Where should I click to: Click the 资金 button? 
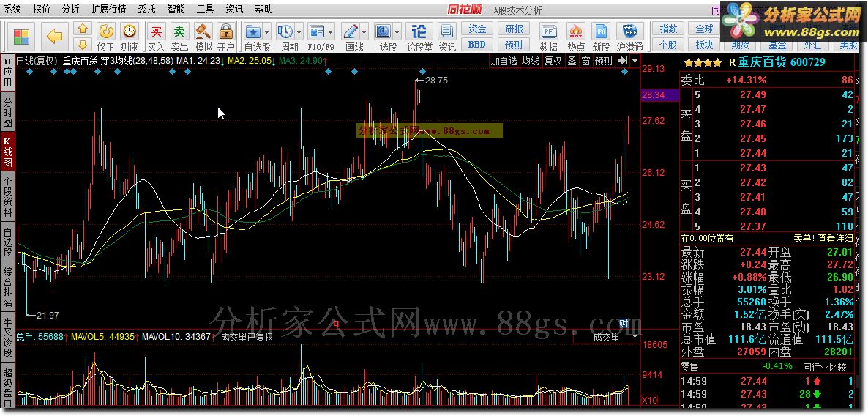coord(477,29)
